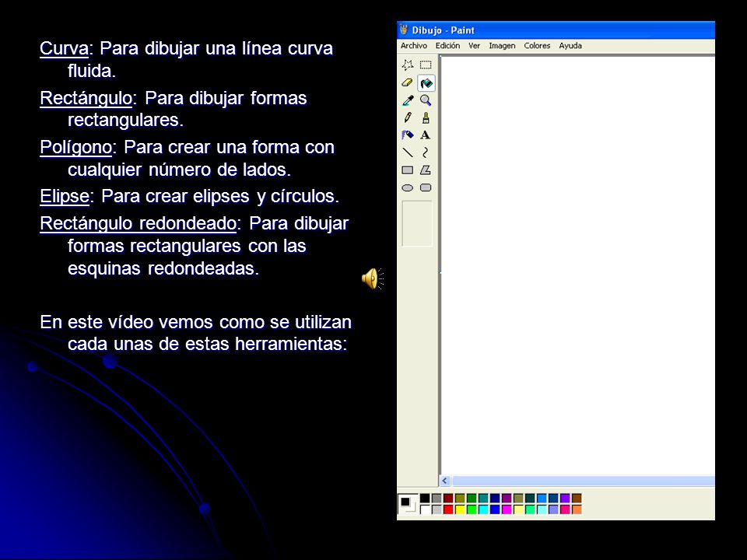Viewport: 747px width, 560px height.
Task: Select the teal swatch in top row
Action: click(x=483, y=498)
